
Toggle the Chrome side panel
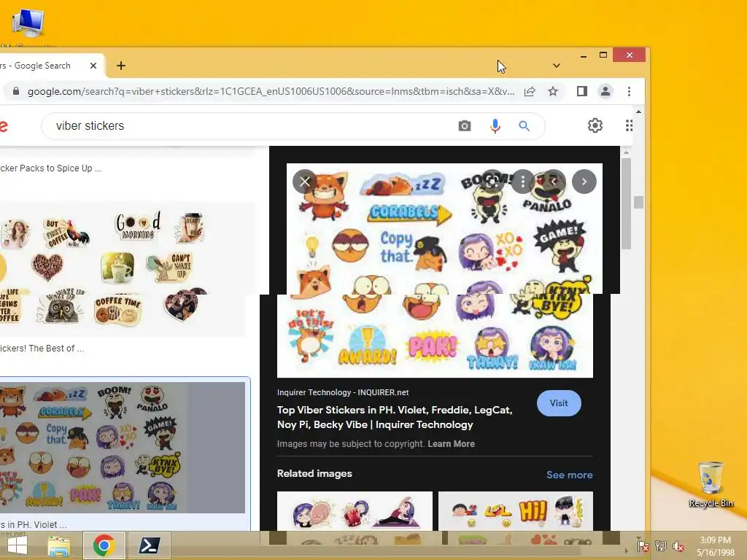581,91
